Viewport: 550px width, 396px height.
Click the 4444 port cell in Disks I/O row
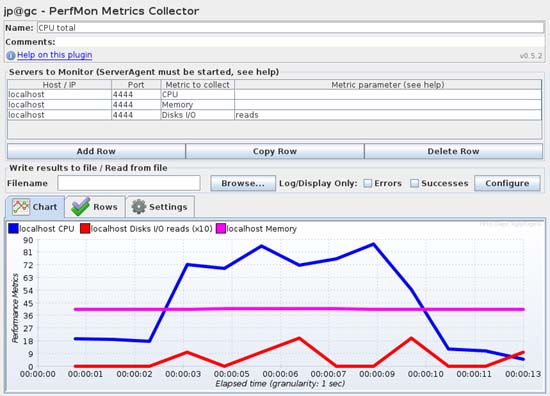[x=136, y=115]
